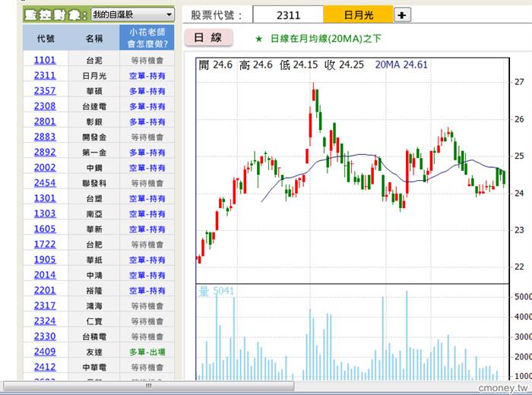Click the 20MA 24.61 label on chart
The width and height of the screenshot is (532, 395).
[401, 65]
